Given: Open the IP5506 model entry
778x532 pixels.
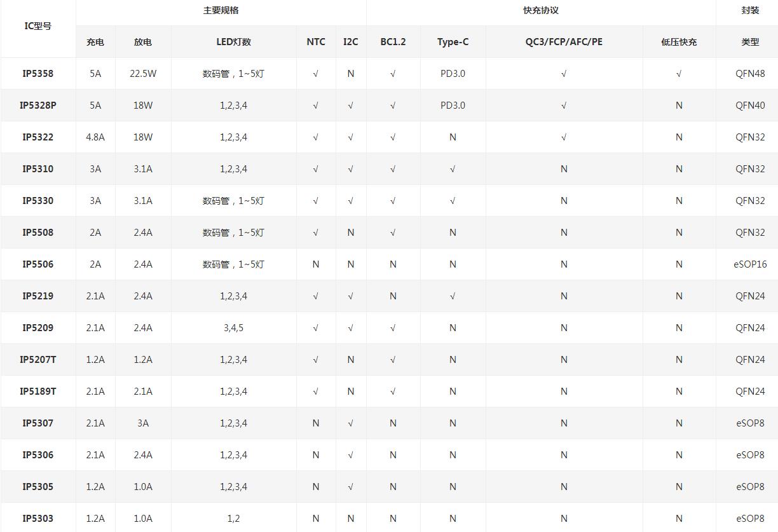Looking at the screenshot, I should pyautogui.click(x=38, y=264).
